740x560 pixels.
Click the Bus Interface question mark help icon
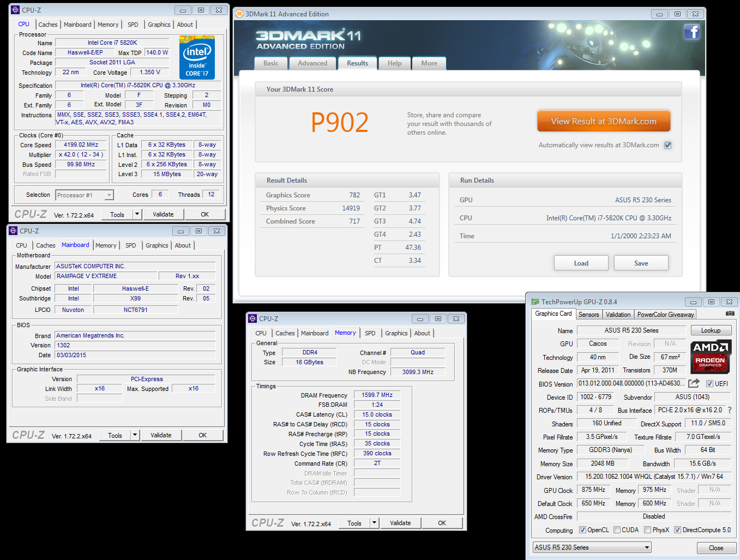(730, 410)
